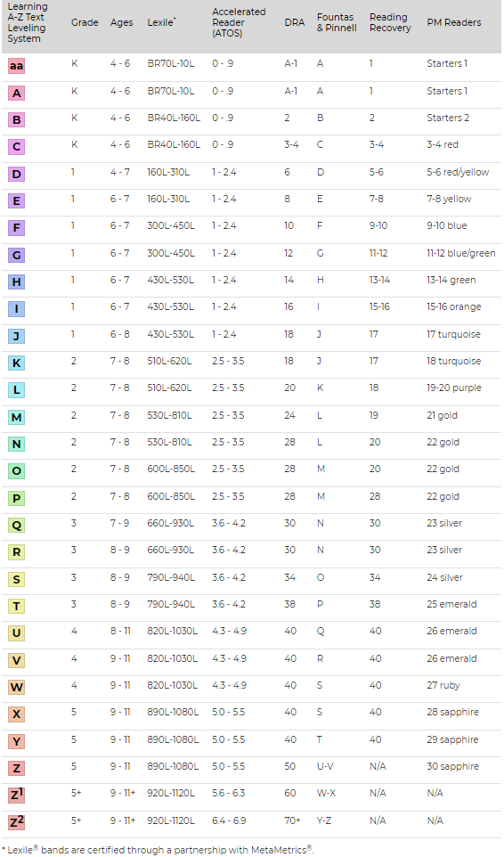Click the Z1 level badge
The width and height of the screenshot is (504, 857).
click(x=16, y=796)
